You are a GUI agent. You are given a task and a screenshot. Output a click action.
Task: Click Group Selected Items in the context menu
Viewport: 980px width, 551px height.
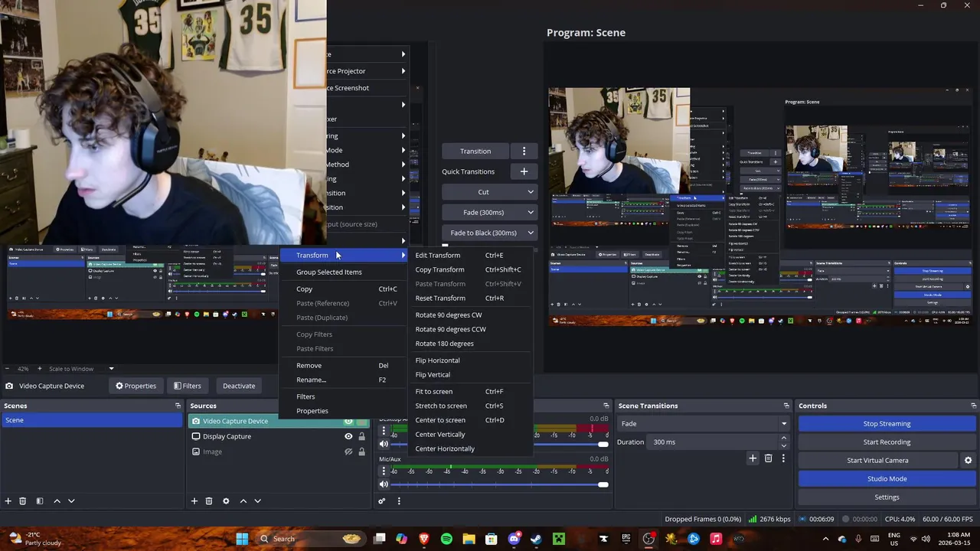[x=329, y=272]
